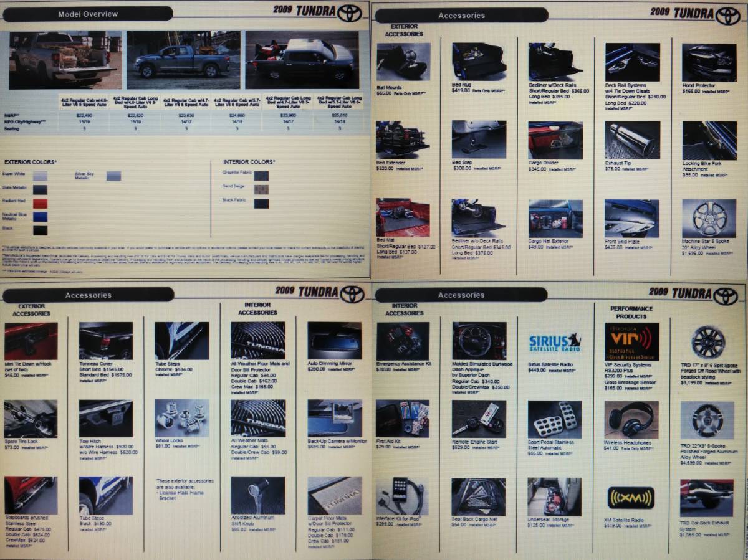This screenshot has width=748, height=560.
Task: Click the PERFORMANCE PRODUCTS heading
Action: click(x=631, y=313)
